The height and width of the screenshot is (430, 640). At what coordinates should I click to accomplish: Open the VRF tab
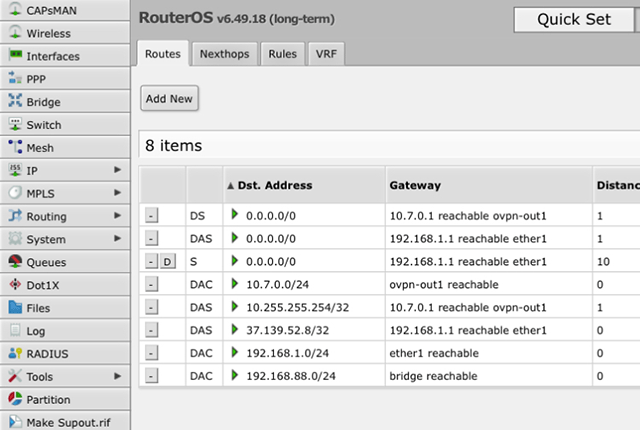click(x=326, y=54)
